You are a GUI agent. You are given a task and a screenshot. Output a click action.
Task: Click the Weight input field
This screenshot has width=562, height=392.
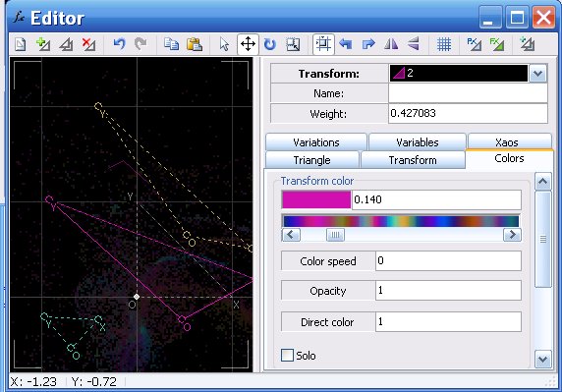point(468,113)
